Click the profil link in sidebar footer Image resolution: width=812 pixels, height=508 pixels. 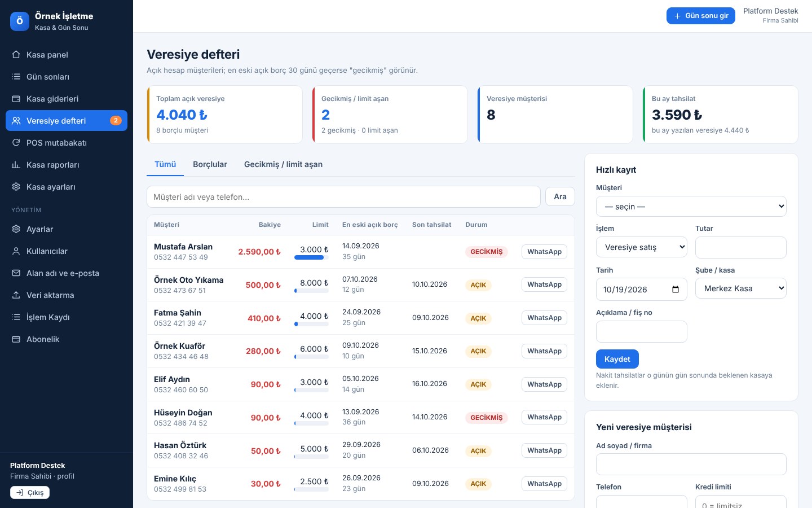pyautogui.click(x=65, y=476)
